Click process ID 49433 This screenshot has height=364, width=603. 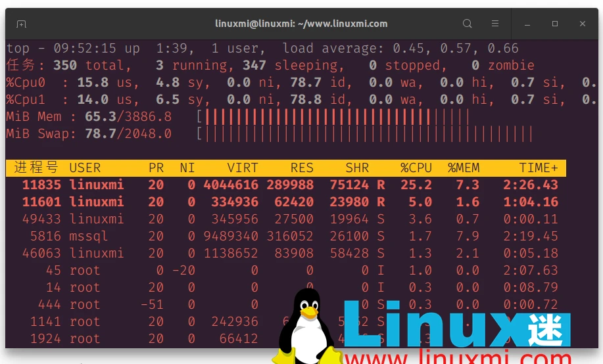(41, 219)
